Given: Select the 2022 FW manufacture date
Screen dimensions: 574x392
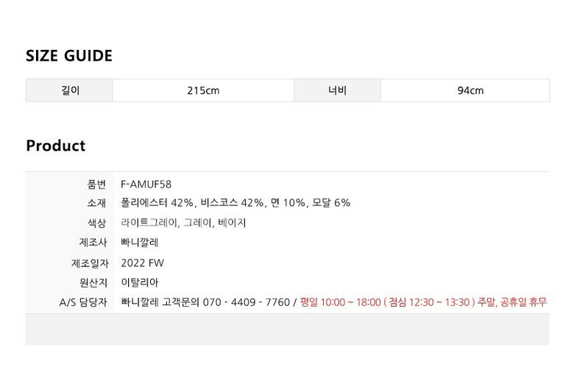Looking at the screenshot, I should pos(142,263).
